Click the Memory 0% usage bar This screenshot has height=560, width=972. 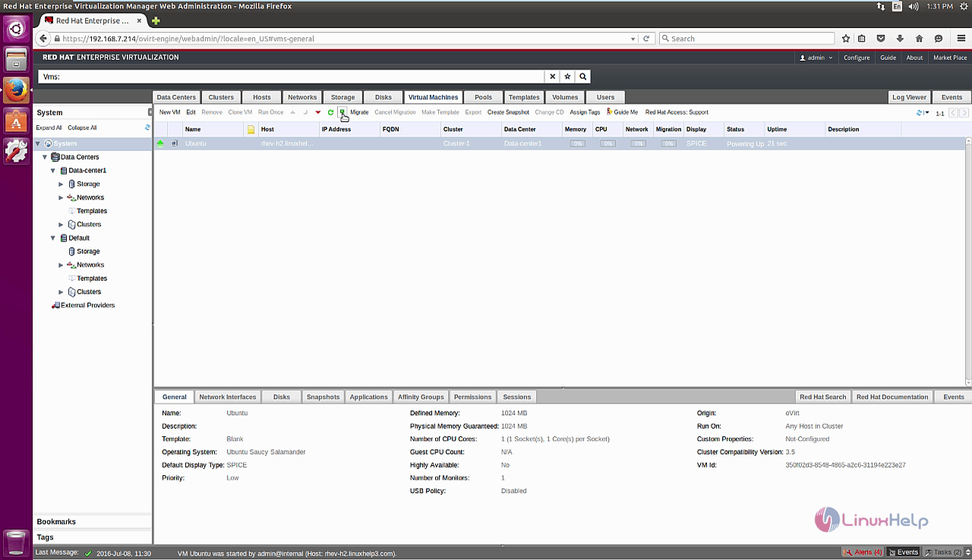tap(577, 143)
